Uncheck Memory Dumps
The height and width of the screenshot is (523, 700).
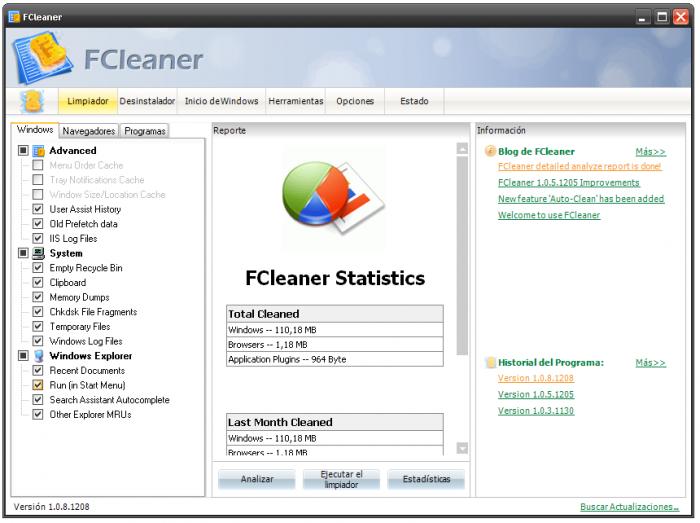point(38,297)
